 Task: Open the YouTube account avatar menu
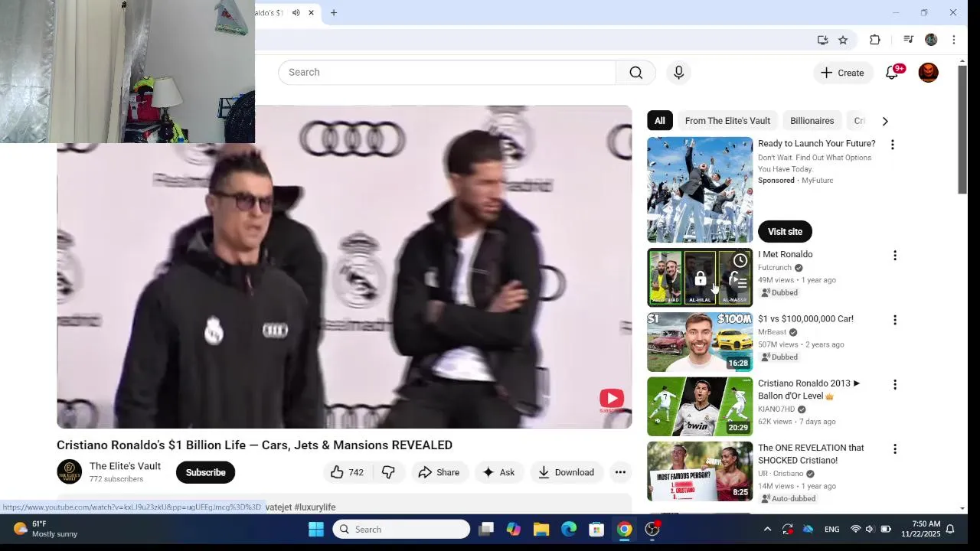pos(928,73)
